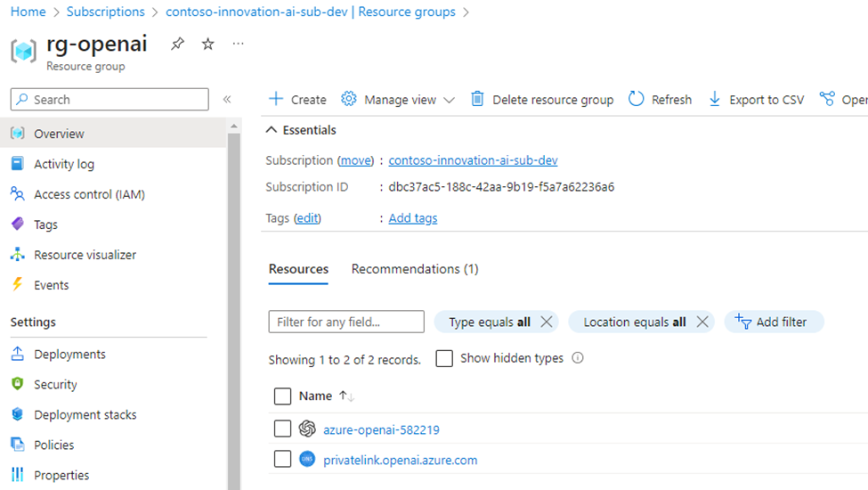Viewport: 868px width, 490px height.
Task: Pin the rg-openai resource group
Action: pos(177,44)
